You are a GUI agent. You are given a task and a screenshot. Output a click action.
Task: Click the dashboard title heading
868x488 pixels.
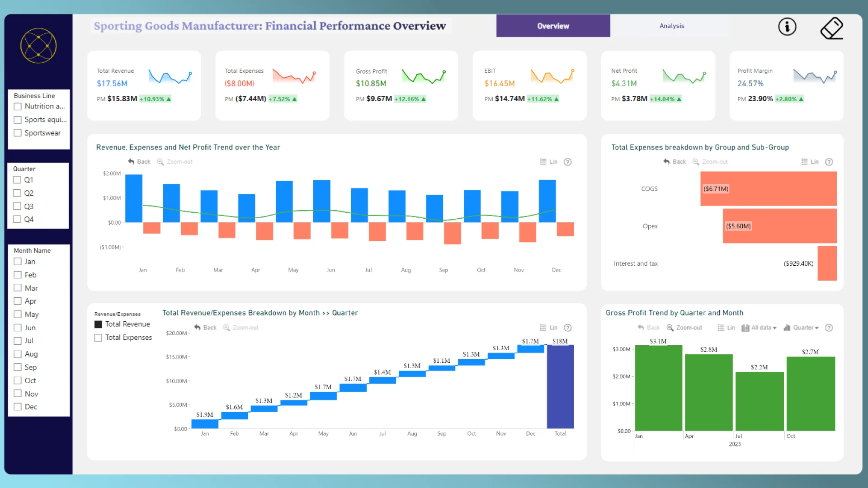[x=270, y=26]
